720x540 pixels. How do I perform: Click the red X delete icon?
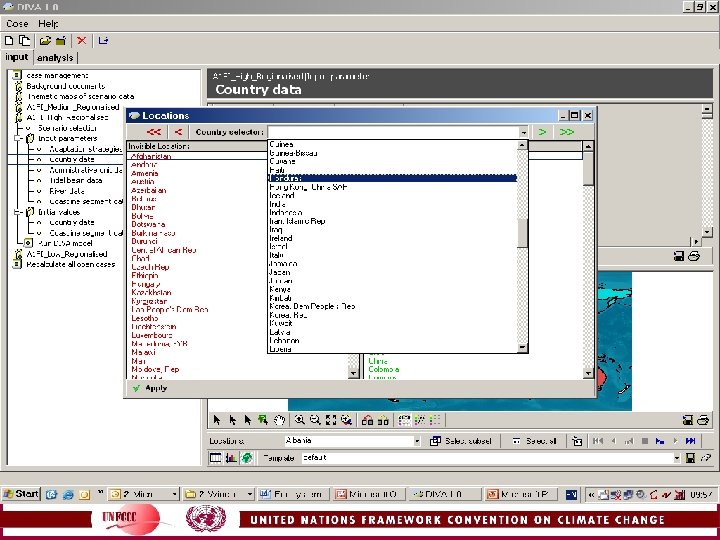[82, 41]
